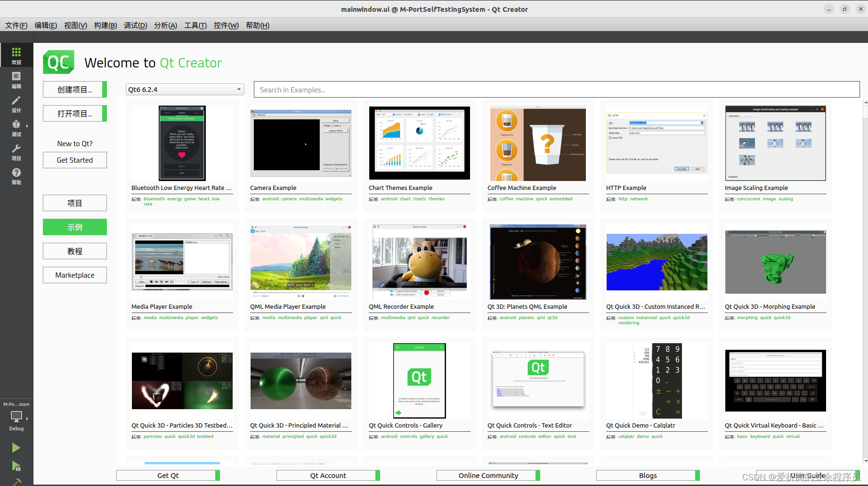Click the 'bluetooth' tag under Heart Rate example
This screenshot has height=486, width=868.
tap(154, 199)
